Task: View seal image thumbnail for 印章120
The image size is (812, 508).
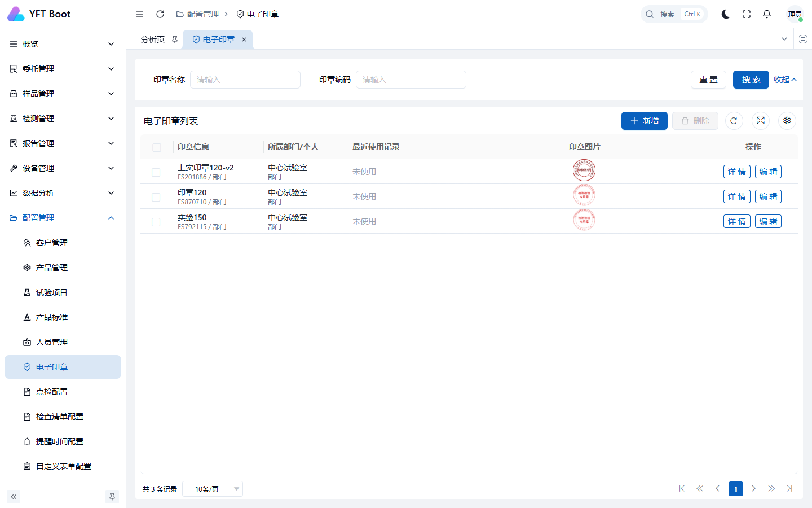Action: point(584,196)
